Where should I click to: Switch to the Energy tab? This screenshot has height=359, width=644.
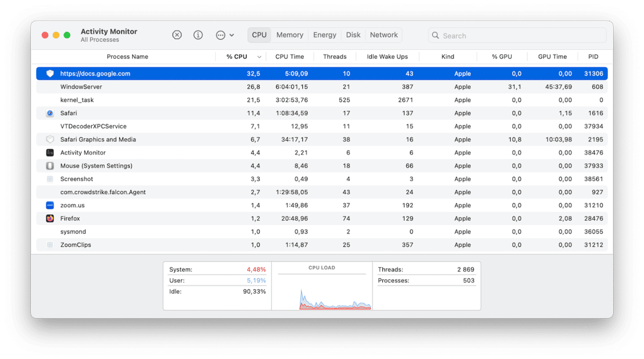click(x=325, y=35)
